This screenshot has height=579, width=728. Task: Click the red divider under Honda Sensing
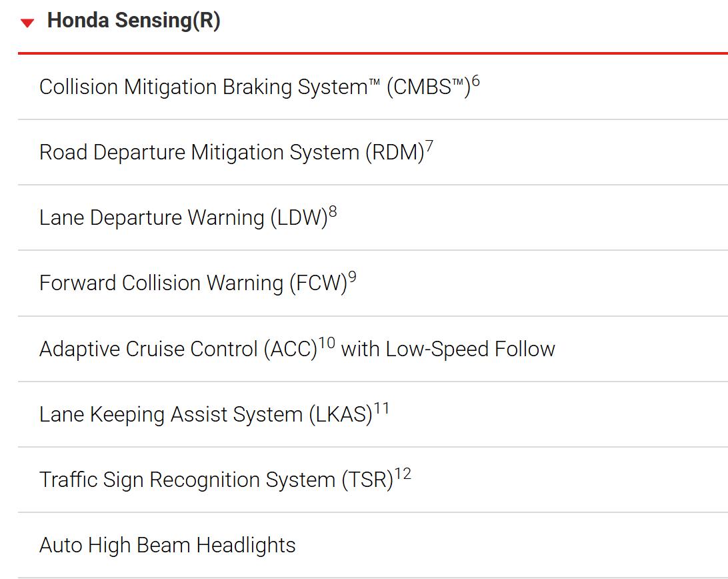point(373,53)
